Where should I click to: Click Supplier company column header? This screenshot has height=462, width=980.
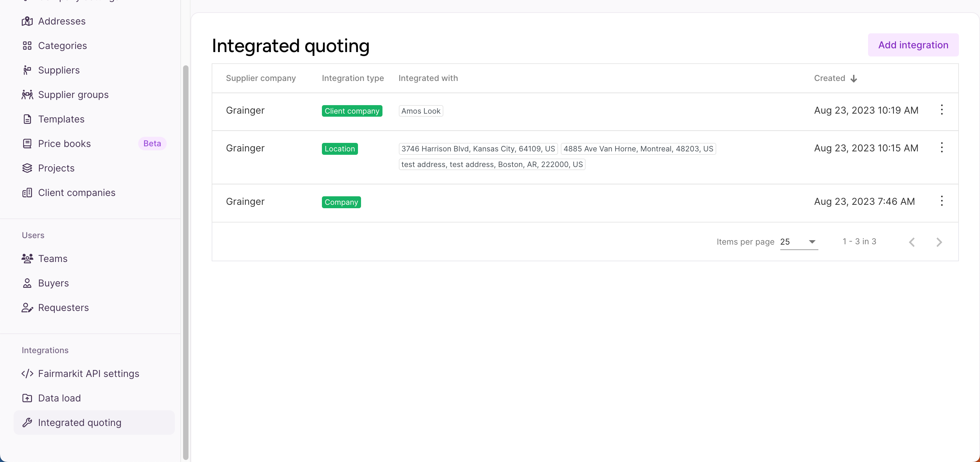pos(261,78)
